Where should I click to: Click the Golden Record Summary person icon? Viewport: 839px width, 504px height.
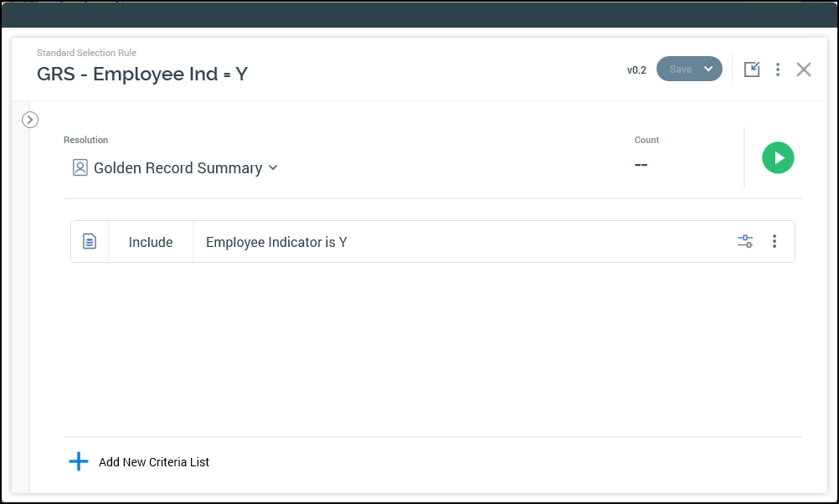click(80, 168)
